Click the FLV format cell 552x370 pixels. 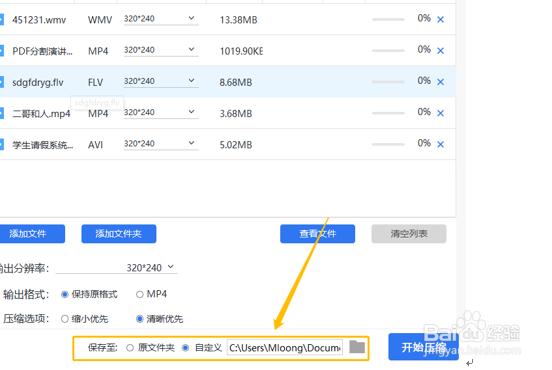95,83
